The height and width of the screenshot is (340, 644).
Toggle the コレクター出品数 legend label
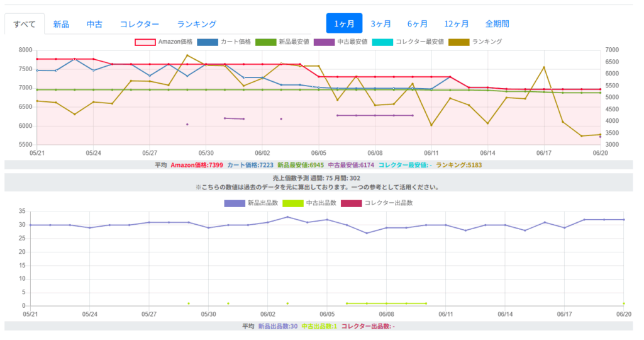pos(389,203)
